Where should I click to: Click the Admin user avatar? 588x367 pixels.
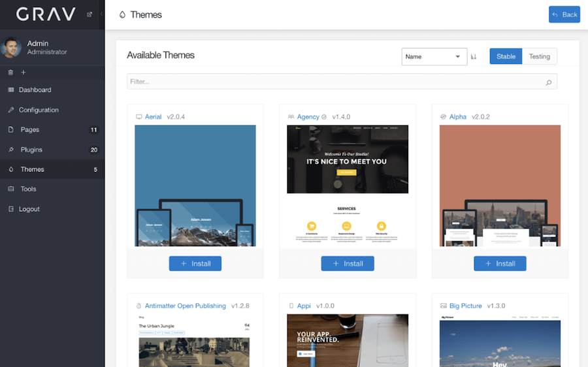pos(11,47)
